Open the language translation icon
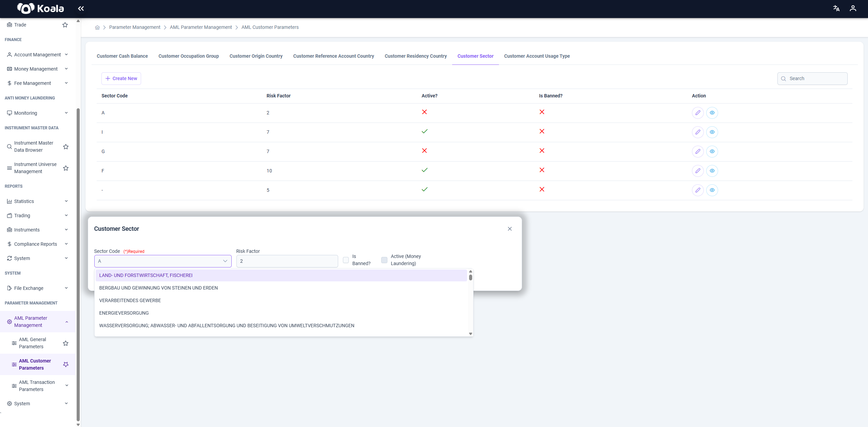868x427 pixels. [836, 8]
